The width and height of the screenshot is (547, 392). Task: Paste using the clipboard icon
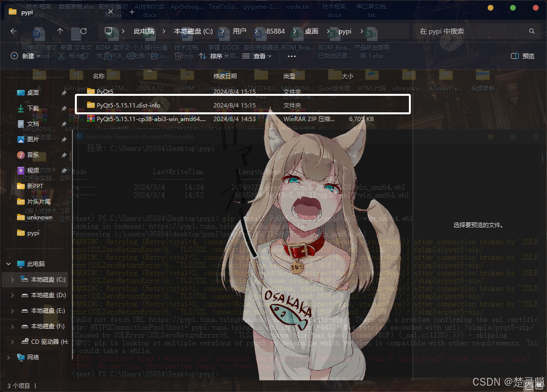point(108,56)
